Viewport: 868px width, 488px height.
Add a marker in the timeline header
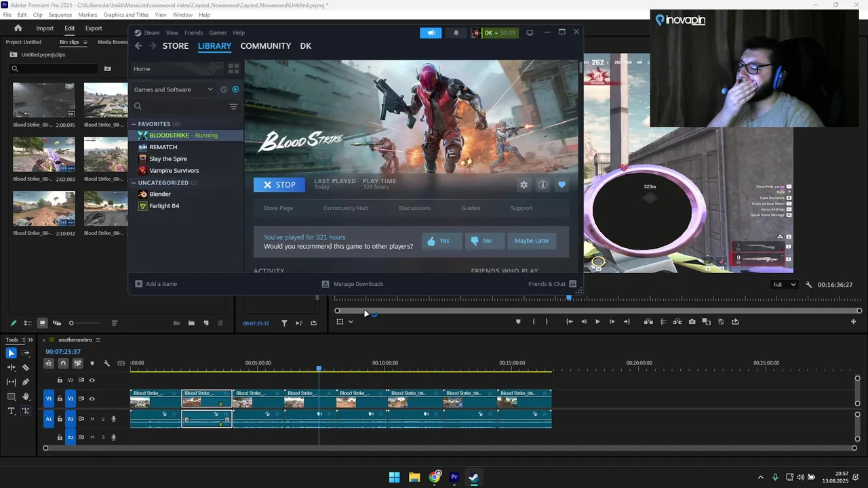pos(92,363)
